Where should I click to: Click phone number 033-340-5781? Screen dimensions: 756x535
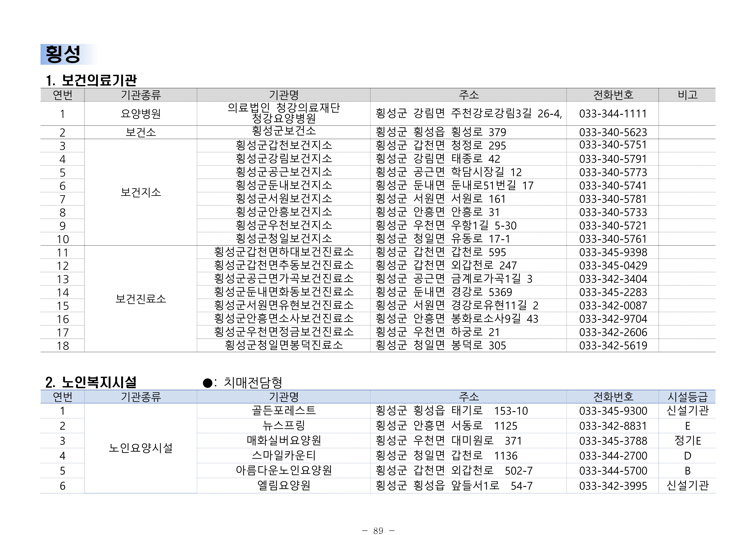[x=613, y=199]
